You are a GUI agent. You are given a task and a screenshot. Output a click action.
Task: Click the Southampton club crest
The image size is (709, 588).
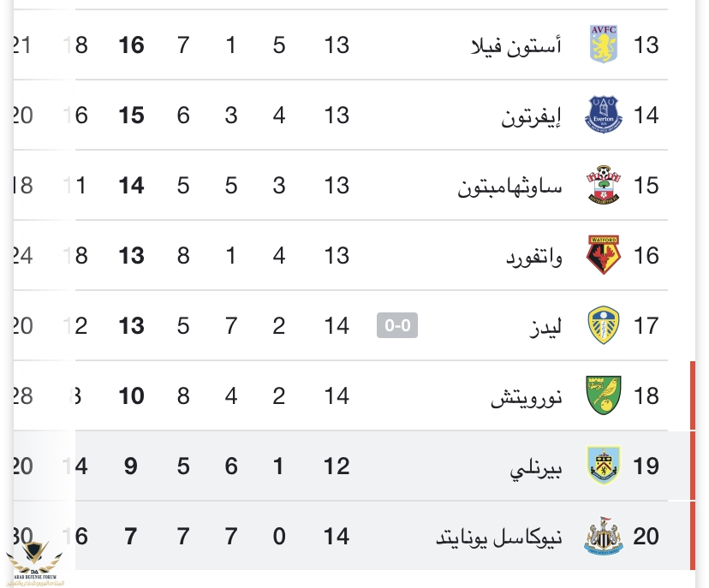point(604,185)
